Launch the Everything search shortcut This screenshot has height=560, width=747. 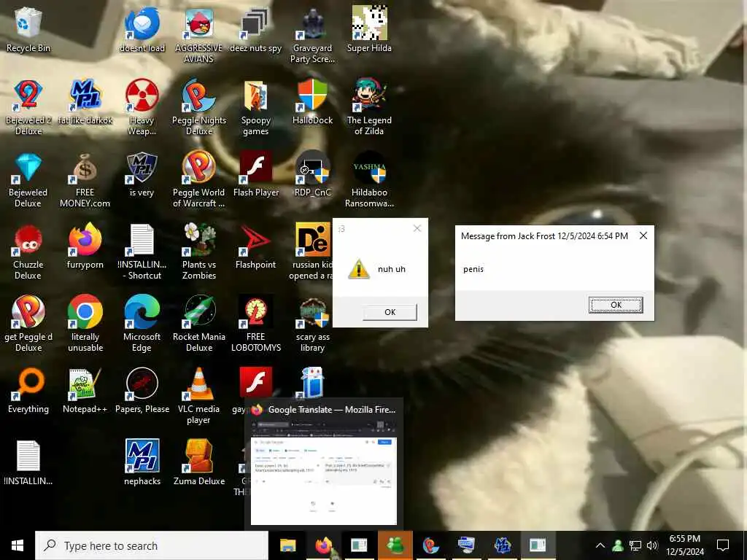click(x=28, y=392)
